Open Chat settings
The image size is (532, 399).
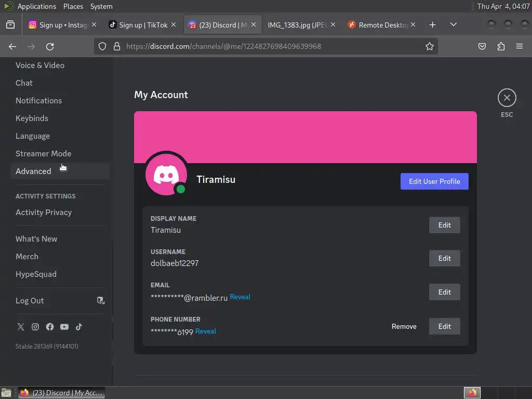(x=60, y=83)
